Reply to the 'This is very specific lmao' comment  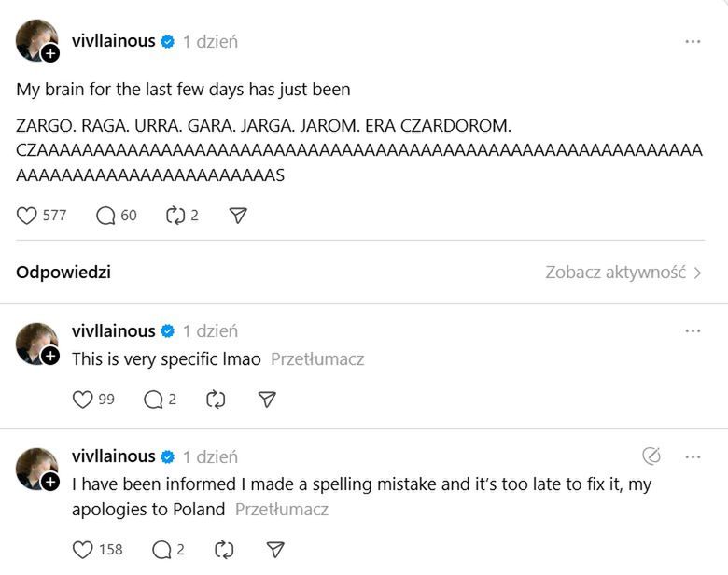(153, 400)
